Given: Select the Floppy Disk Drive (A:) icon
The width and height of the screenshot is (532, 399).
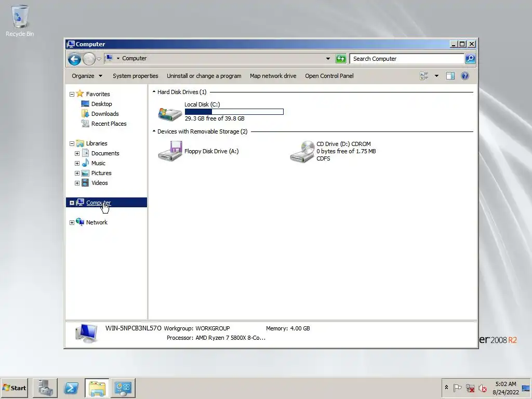Looking at the screenshot, I should (x=170, y=151).
